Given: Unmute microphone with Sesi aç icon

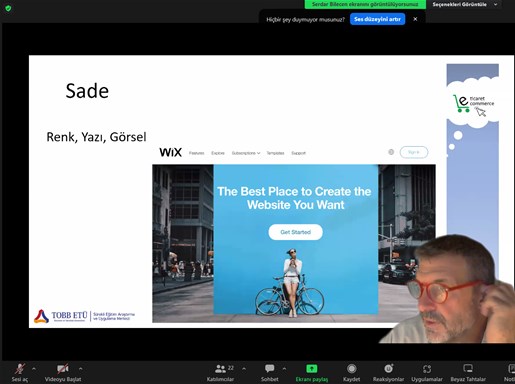Looking at the screenshot, I should 20,369.
